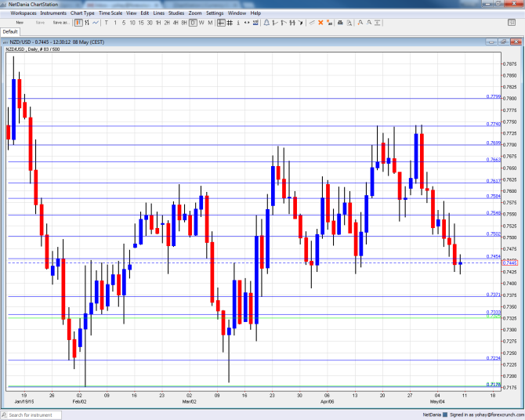
Task: Select the 2H time scale
Action: click(167, 23)
